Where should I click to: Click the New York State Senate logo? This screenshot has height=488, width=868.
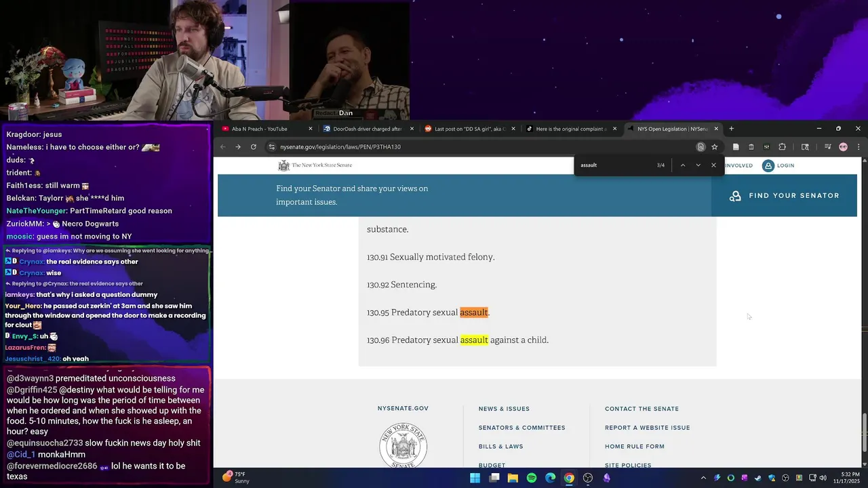tap(315, 165)
